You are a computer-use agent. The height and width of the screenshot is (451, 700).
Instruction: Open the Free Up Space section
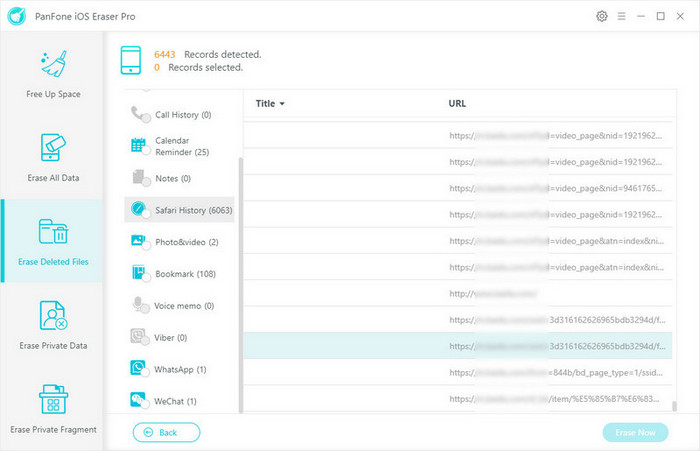(x=53, y=73)
